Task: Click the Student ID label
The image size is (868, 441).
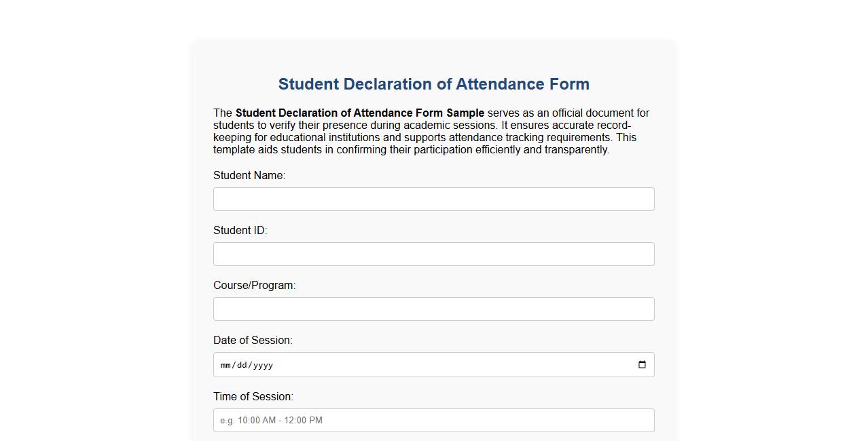Action: (x=240, y=230)
